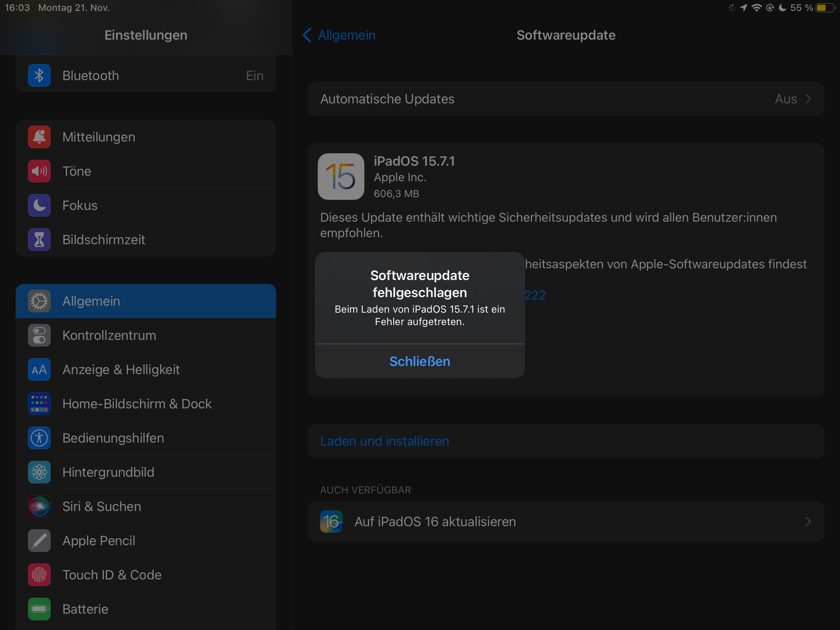Tap the Einstellungen sidebar header

pos(146,35)
